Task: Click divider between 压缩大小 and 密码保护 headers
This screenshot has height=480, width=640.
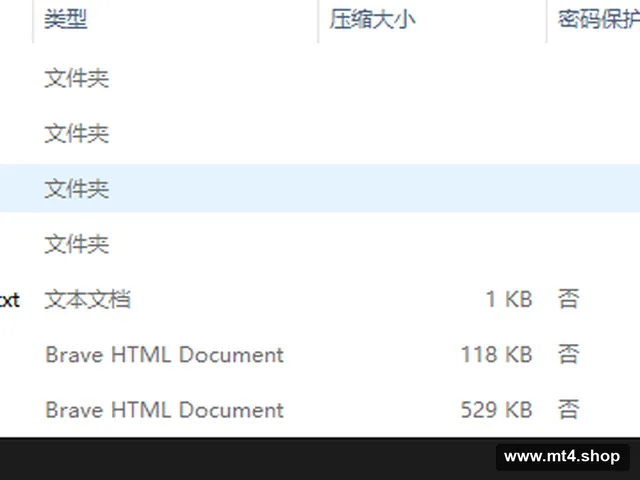Action: click(546, 21)
